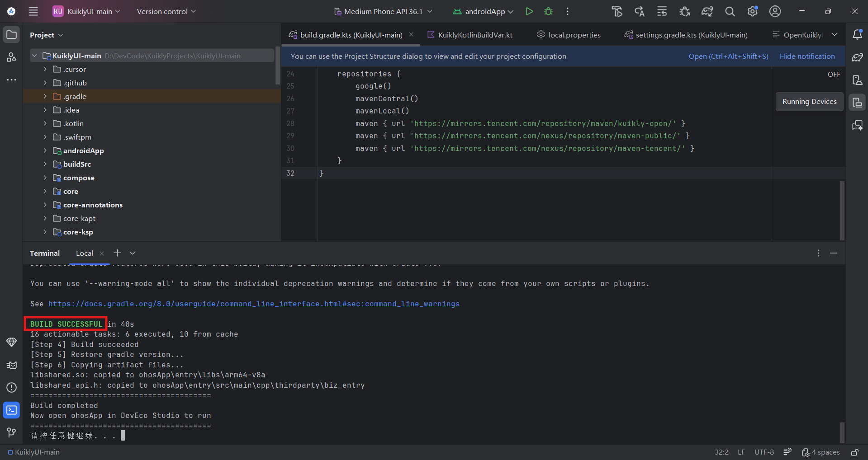The width and height of the screenshot is (868, 460).
Task: Click editor vertical scrollbar
Action: 842,211
